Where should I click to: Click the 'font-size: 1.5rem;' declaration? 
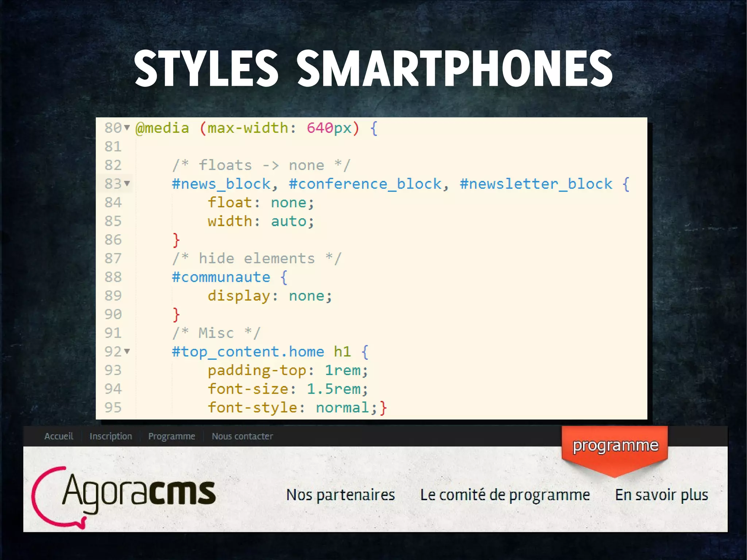click(288, 389)
